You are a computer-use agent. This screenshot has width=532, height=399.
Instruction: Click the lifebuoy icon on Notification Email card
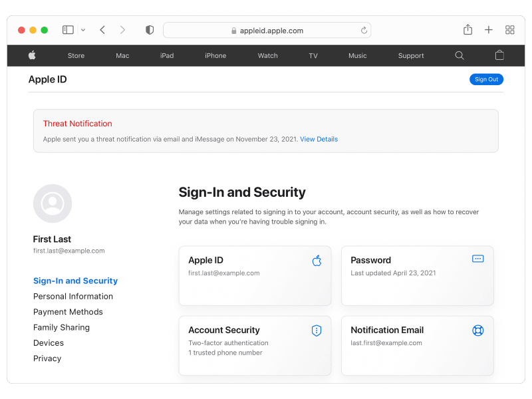coord(477,331)
